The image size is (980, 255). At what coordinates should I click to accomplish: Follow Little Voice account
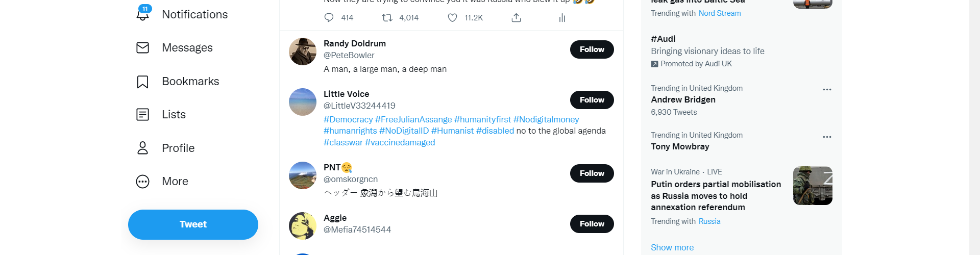coord(592,100)
